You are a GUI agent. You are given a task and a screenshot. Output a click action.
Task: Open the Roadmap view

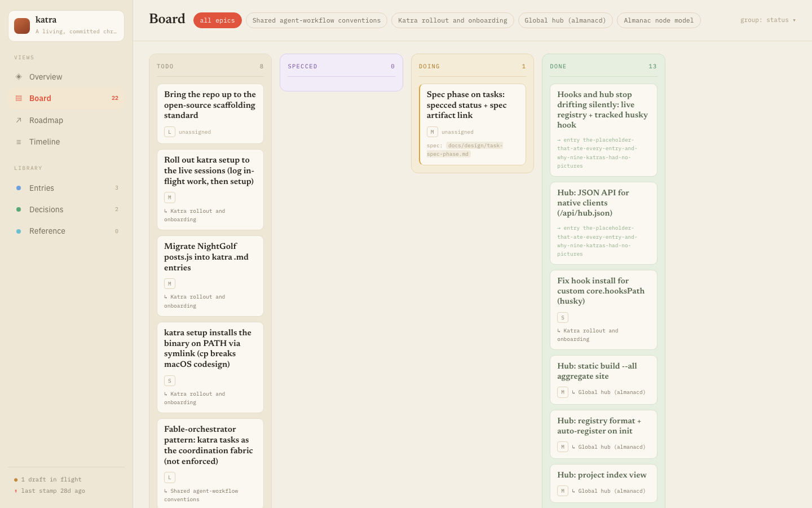pyautogui.click(x=66, y=120)
